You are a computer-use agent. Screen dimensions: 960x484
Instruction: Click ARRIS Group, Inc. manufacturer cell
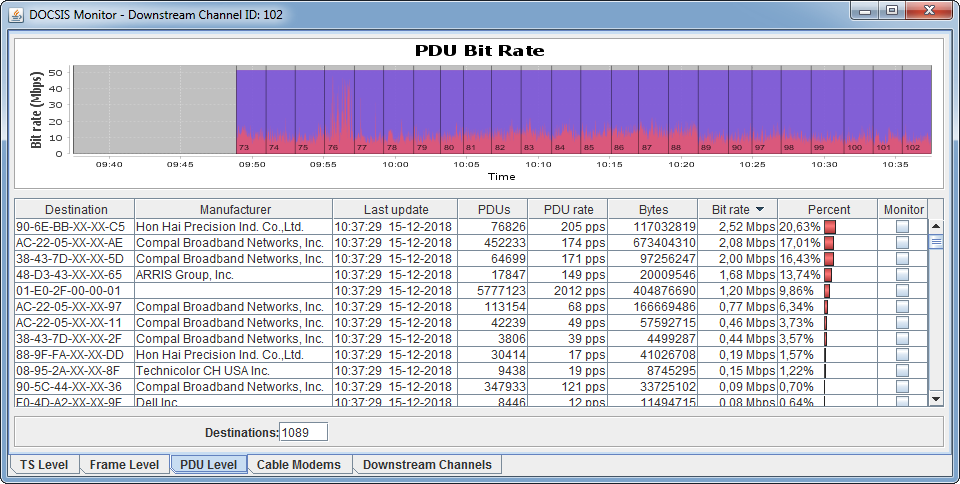(x=234, y=275)
